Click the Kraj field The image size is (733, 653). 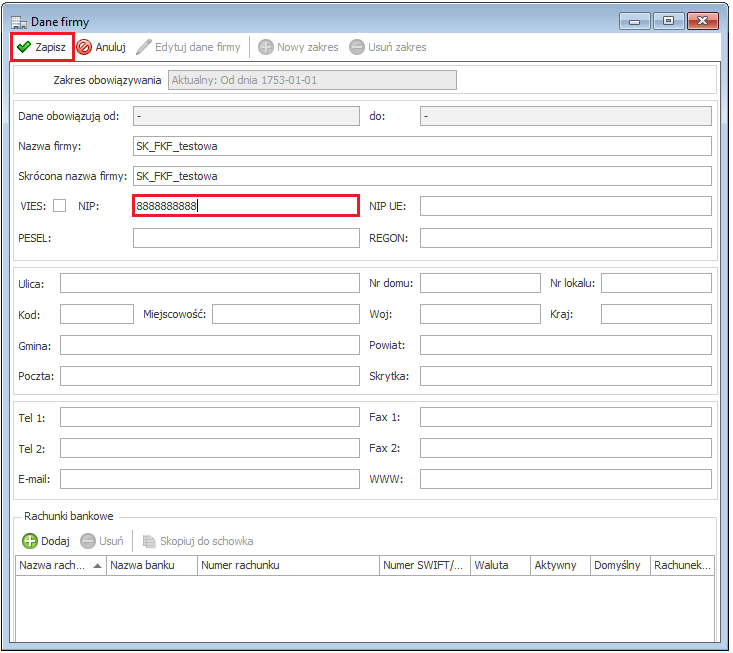[656, 314]
